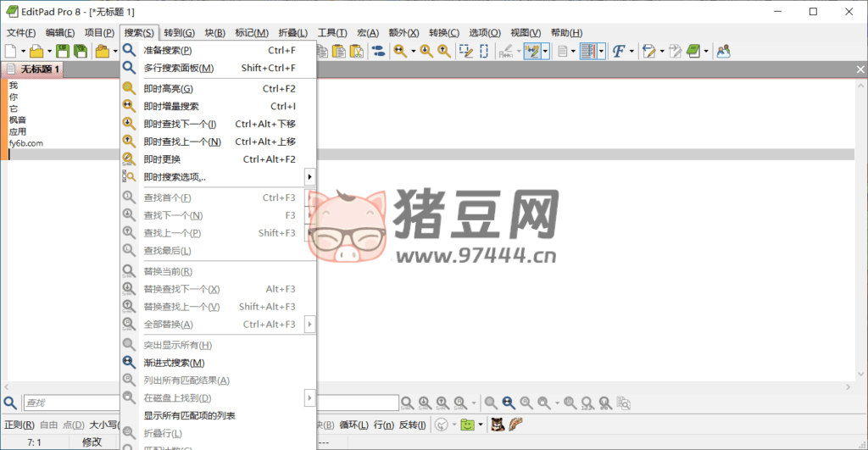Image resolution: width=868 pixels, height=450 pixels.
Task: Open dropdown arrow beside line numbers button
Action: coord(601,52)
